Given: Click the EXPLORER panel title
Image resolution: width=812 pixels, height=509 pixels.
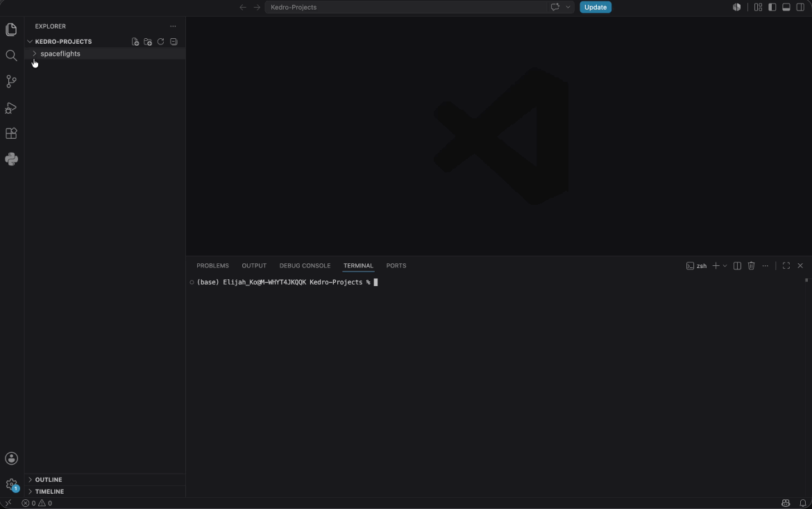Looking at the screenshot, I should point(50,26).
